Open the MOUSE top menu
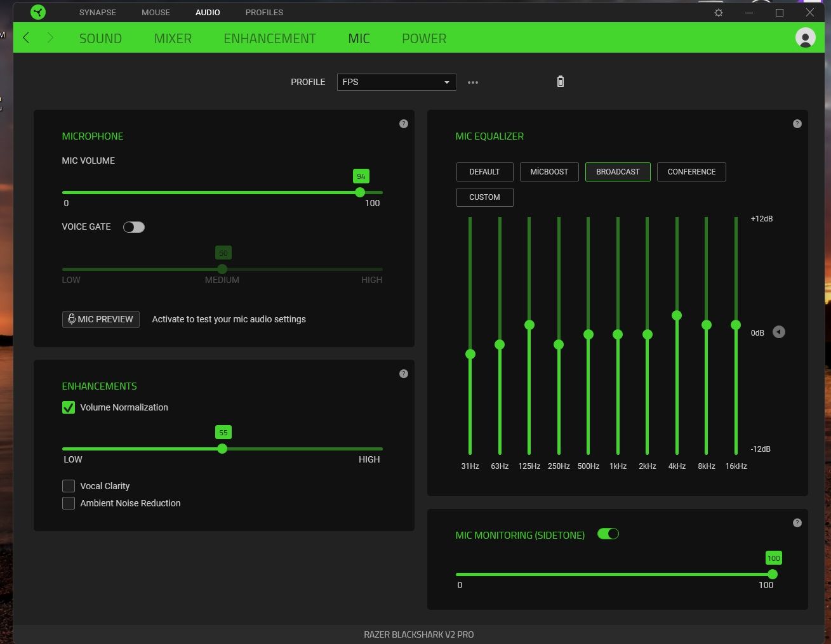The width and height of the screenshot is (831, 644). (x=156, y=12)
